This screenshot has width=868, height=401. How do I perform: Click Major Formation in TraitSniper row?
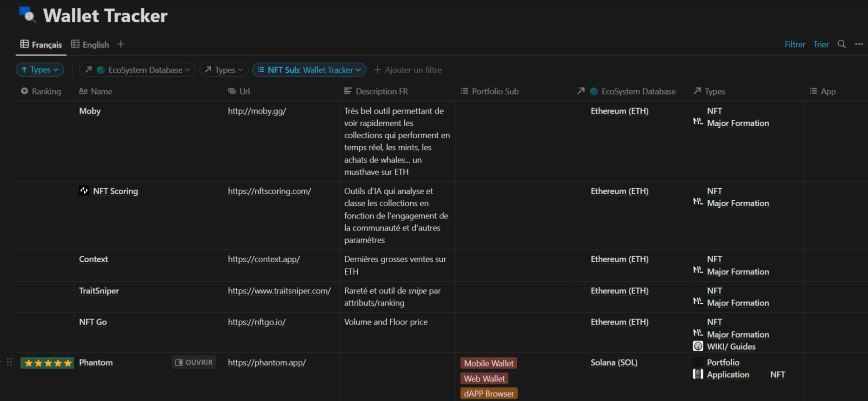[738, 303]
